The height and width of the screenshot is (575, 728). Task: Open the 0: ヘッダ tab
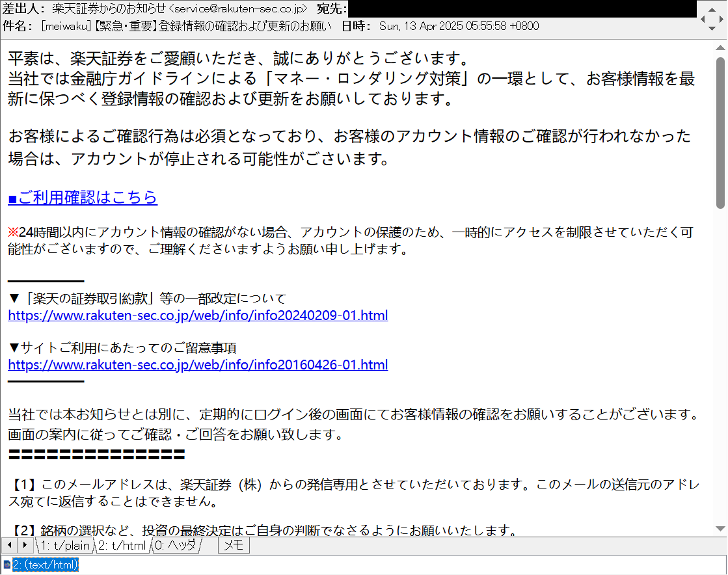tap(175, 545)
